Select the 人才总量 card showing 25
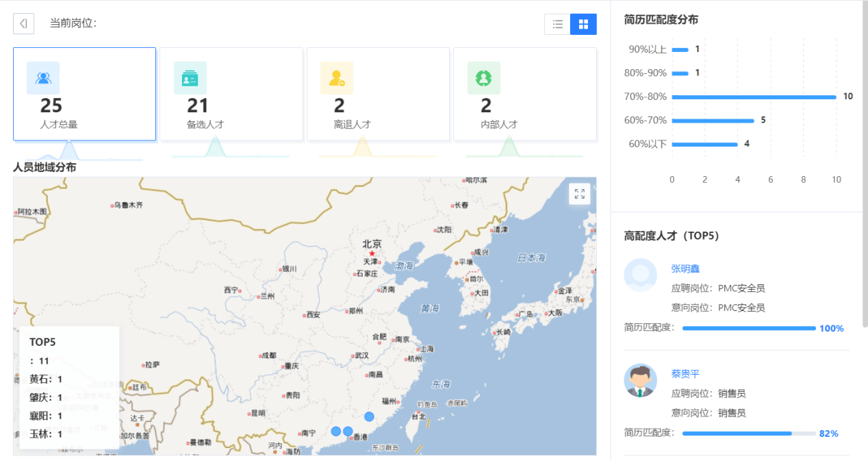Screen dimensions: 868x461 [x=84, y=95]
